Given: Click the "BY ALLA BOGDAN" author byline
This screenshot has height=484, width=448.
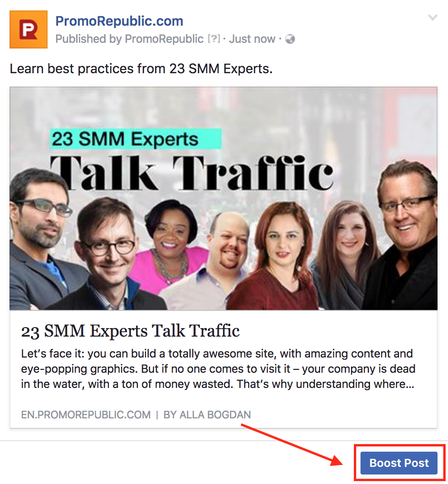Looking at the screenshot, I should click(207, 415).
